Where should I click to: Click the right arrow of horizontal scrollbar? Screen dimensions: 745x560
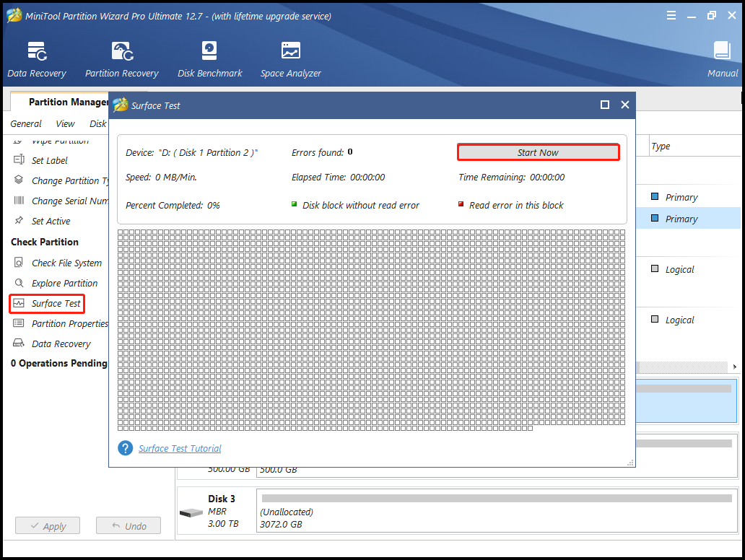point(735,367)
